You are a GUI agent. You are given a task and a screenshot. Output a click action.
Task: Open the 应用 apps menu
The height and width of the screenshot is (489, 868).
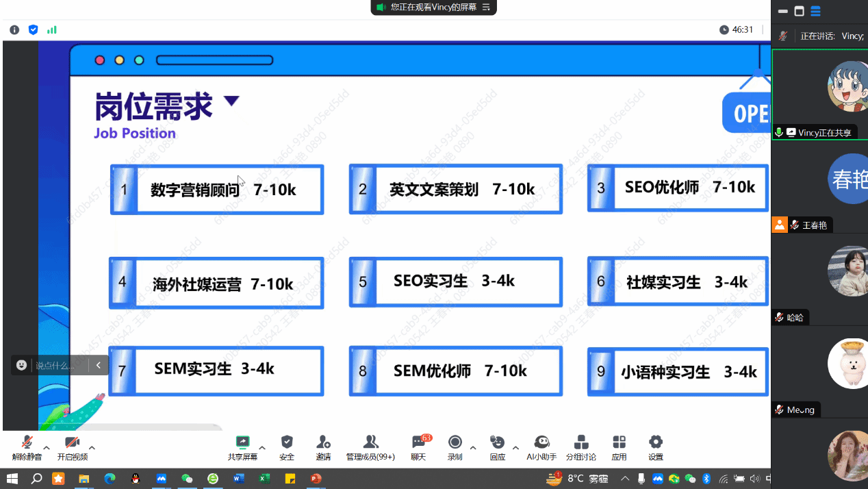tap(619, 447)
